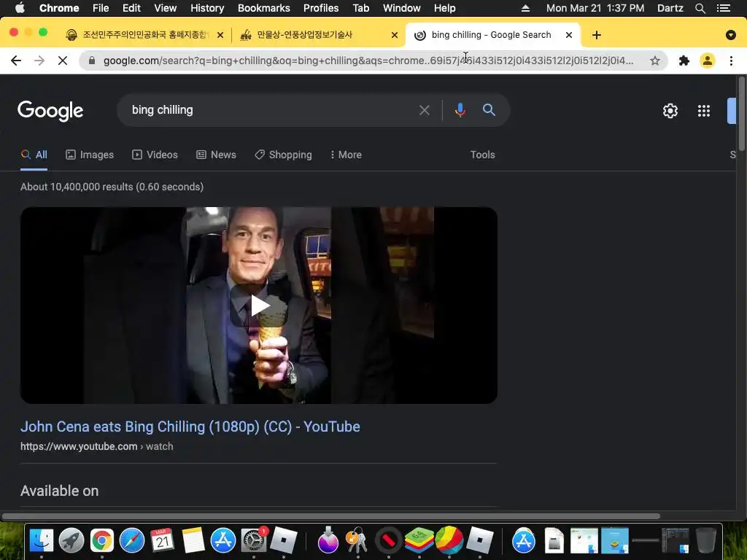747x560 pixels.
Task: Click the About 10,400,000 results text
Action: pyautogui.click(x=112, y=187)
